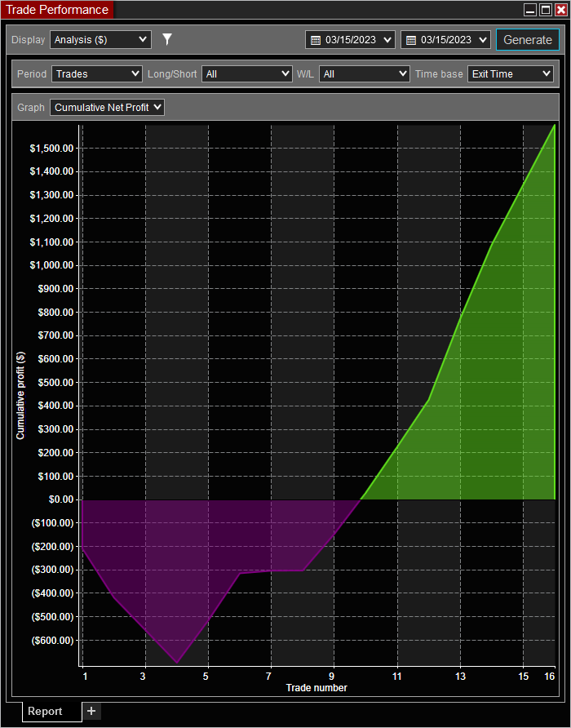Screen dimensions: 571x728
Task: Click the Long/Short label
Action: pos(172,73)
